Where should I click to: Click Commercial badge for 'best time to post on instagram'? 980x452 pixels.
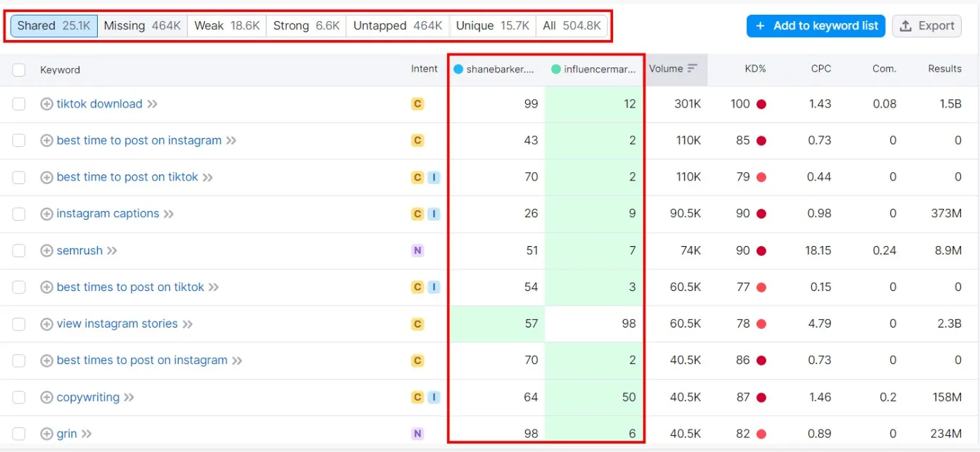tap(418, 141)
